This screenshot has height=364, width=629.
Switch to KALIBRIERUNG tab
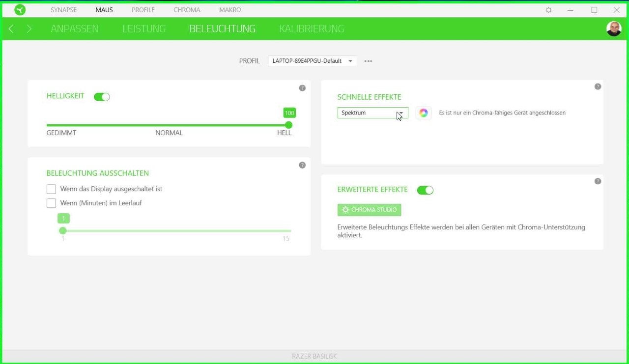312,29
